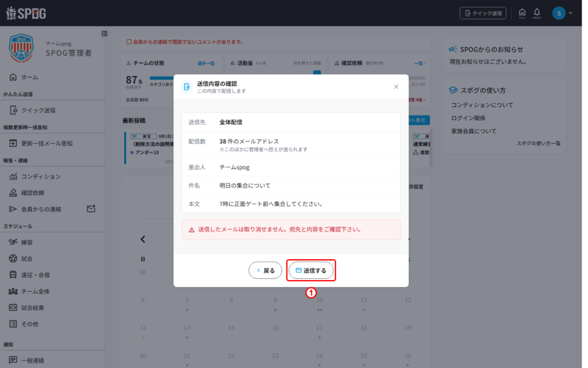Open ログイン関係 help link
The width and height of the screenshot is (588, 368).
469,118
